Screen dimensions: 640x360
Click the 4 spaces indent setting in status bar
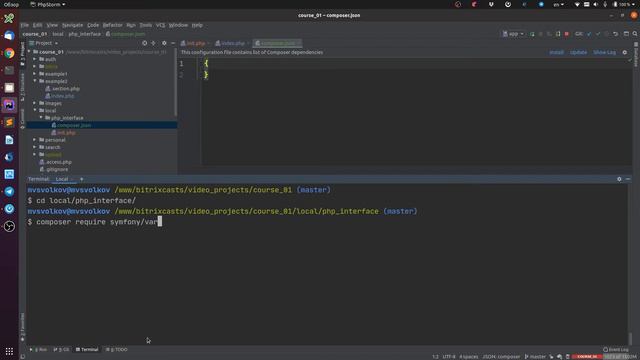click(x=469, y=356)
